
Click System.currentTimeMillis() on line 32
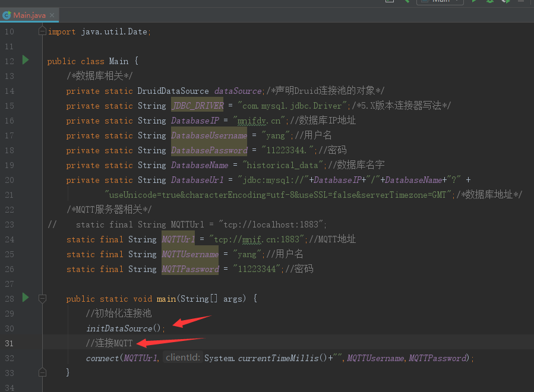point(266,358)
